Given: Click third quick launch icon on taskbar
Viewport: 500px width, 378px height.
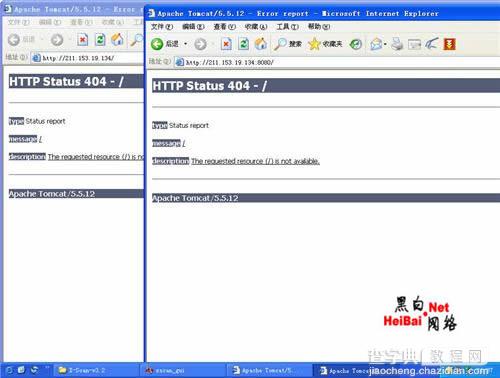Looking at the screenshot, I should (x=34, y=370).
